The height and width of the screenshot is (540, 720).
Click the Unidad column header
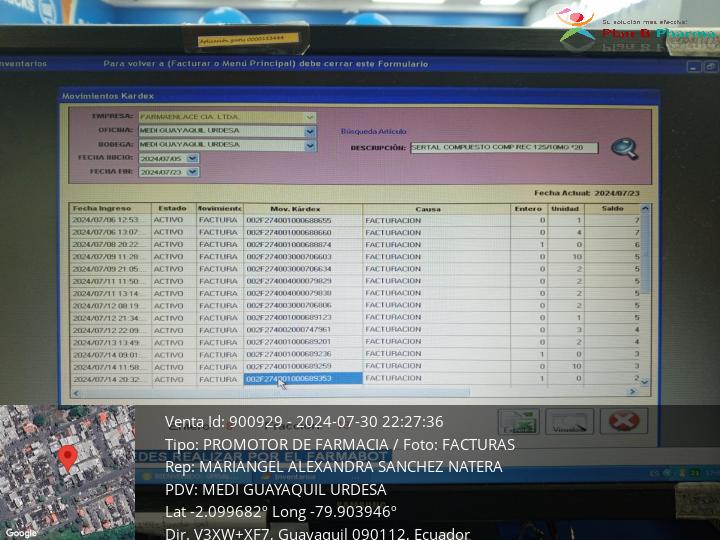[x=566, y=209]
